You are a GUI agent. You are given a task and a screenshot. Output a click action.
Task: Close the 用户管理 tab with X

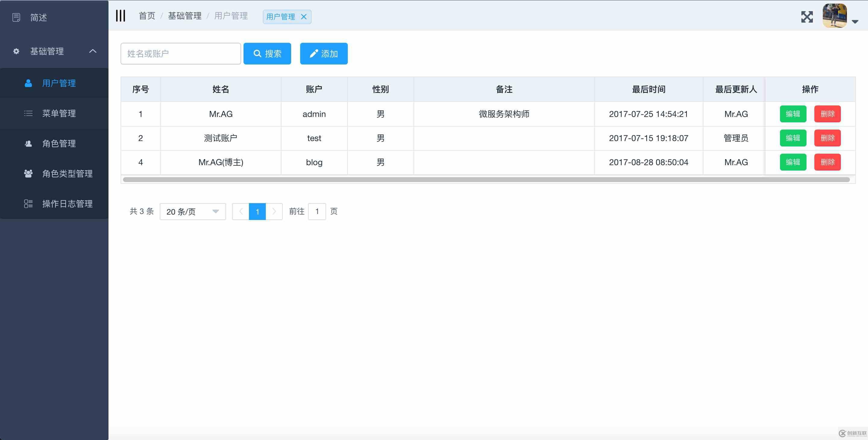303,17
